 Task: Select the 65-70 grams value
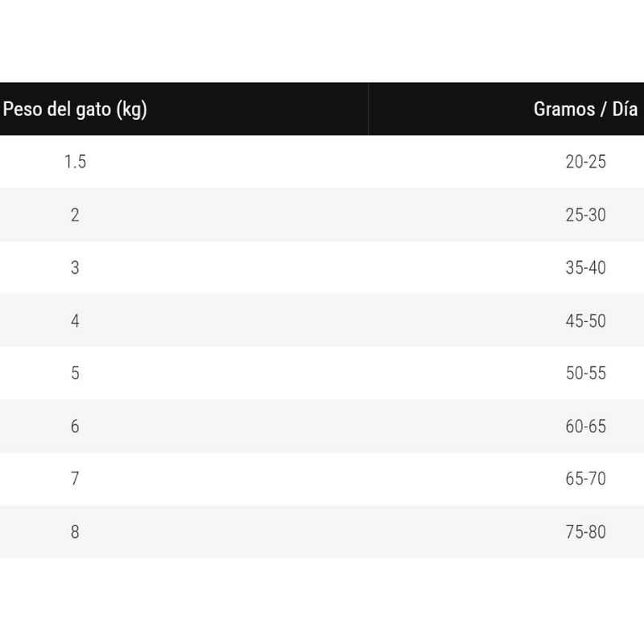coord(586,478)
